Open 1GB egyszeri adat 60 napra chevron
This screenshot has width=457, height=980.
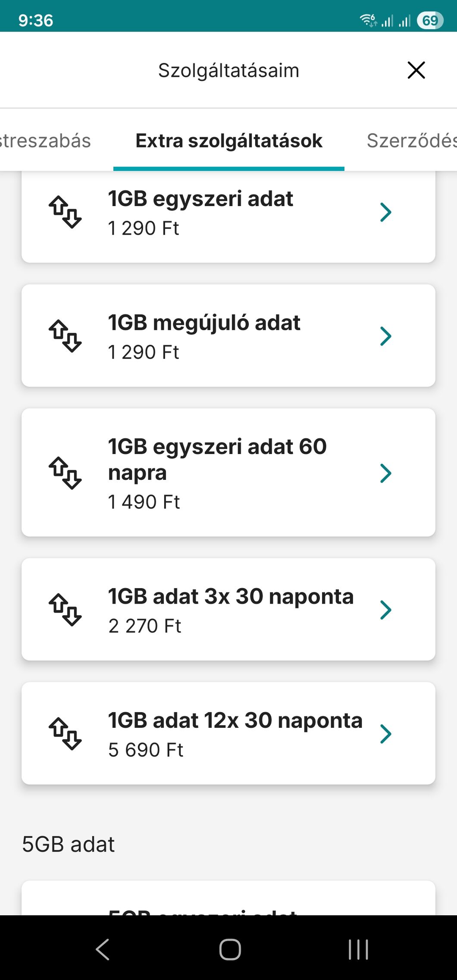click(x=385, y=473)
